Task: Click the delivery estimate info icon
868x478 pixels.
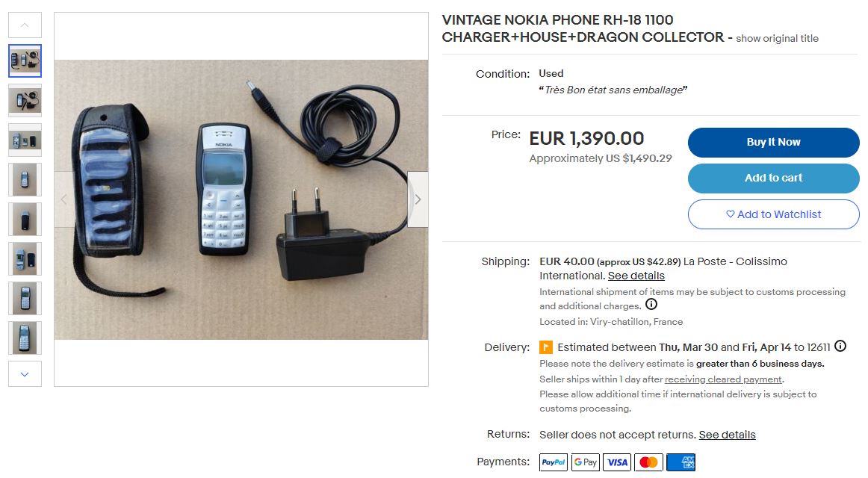Action: 840,347
